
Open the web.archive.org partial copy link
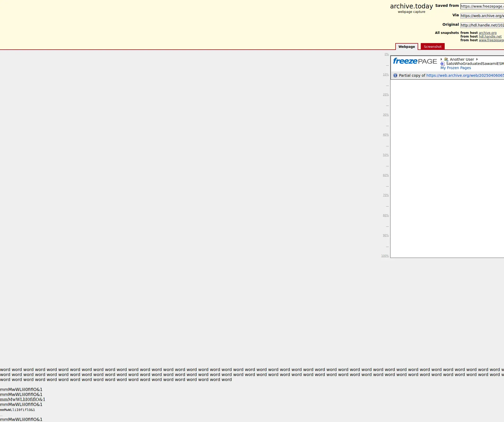(465, 75)
